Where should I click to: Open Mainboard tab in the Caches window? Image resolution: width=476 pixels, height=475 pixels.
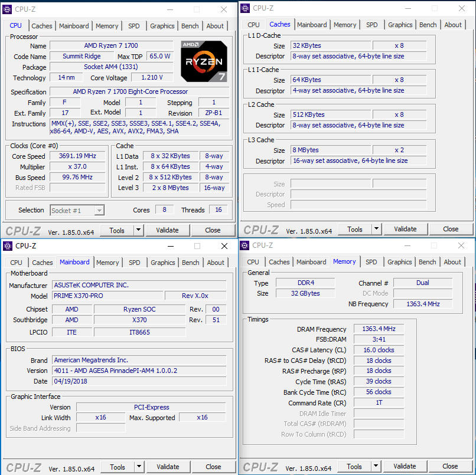[312, 25]
